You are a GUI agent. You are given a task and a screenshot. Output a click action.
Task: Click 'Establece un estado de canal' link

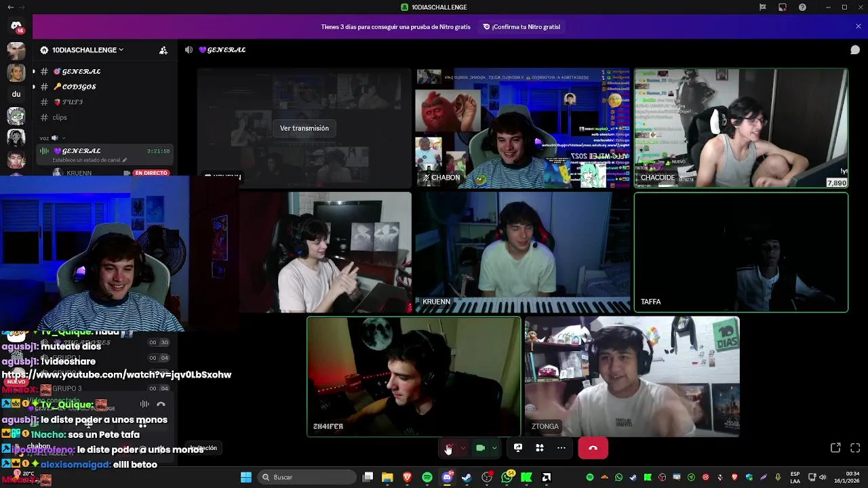click(x=90, y=160)
